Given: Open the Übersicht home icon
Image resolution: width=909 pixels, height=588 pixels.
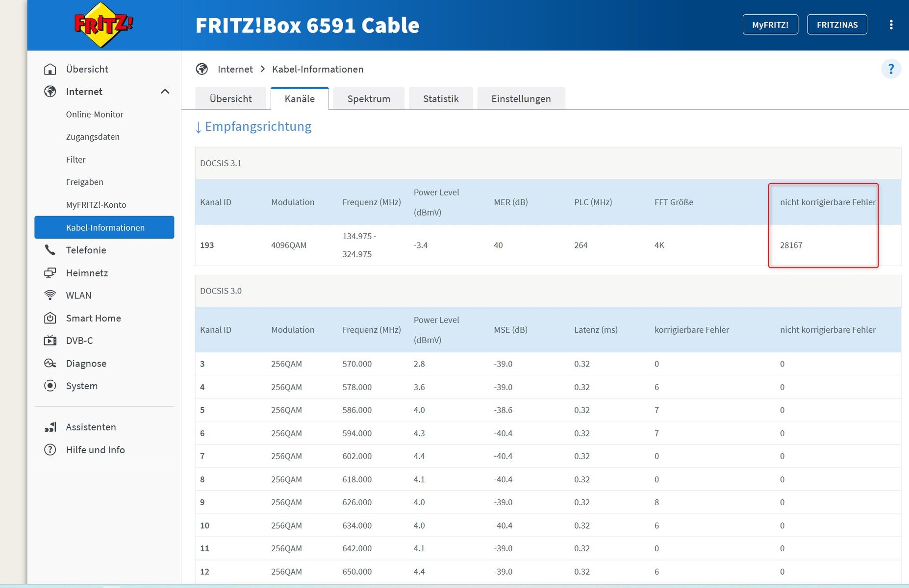Looking at the screenshot, I should coord(50,69).
